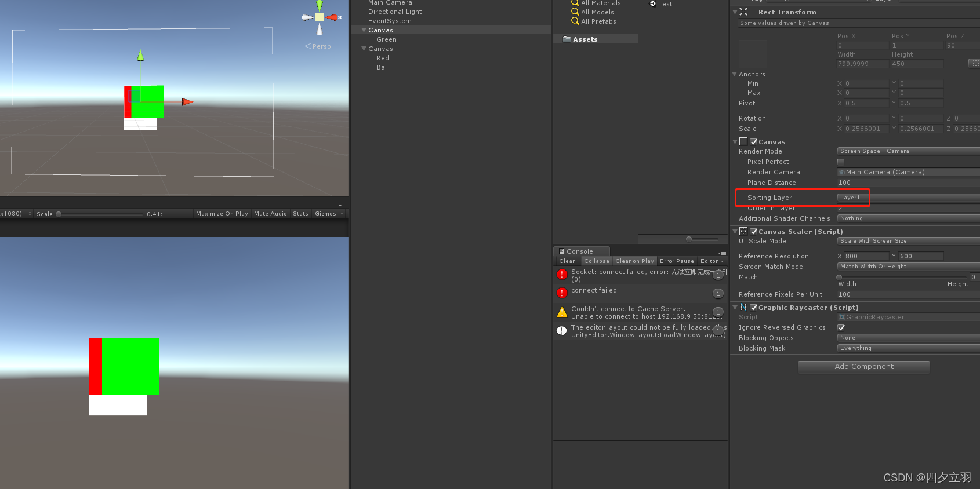This screenshot has width=980, height=489.
Task: Click the scene orientation gizmo cube
Action: tap(320, 17)
